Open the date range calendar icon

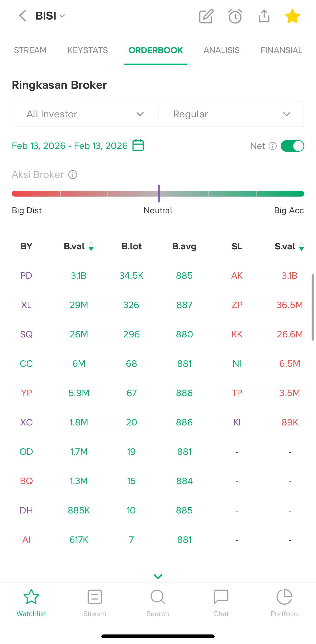[138, 145]
